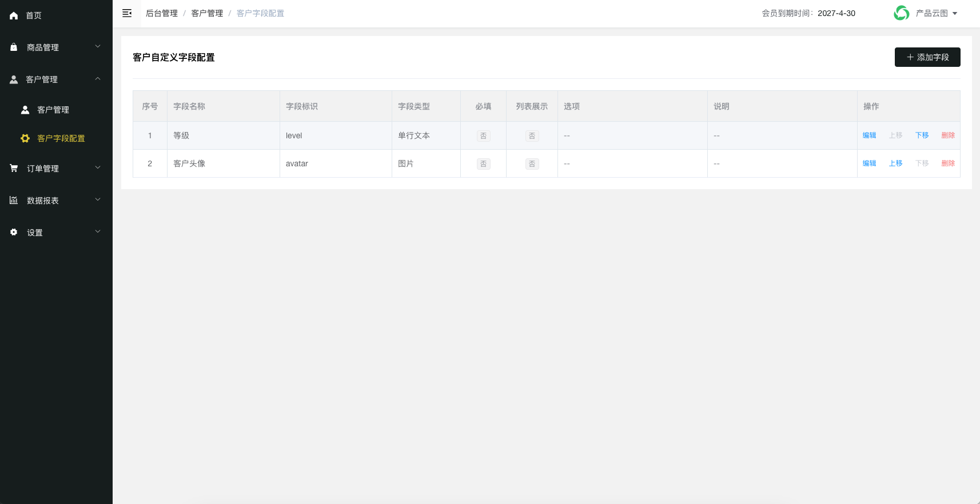The width and height of the screenshot is (980, 504).
Task: Open 首页 in the sidebar
Action: point(56,15)
